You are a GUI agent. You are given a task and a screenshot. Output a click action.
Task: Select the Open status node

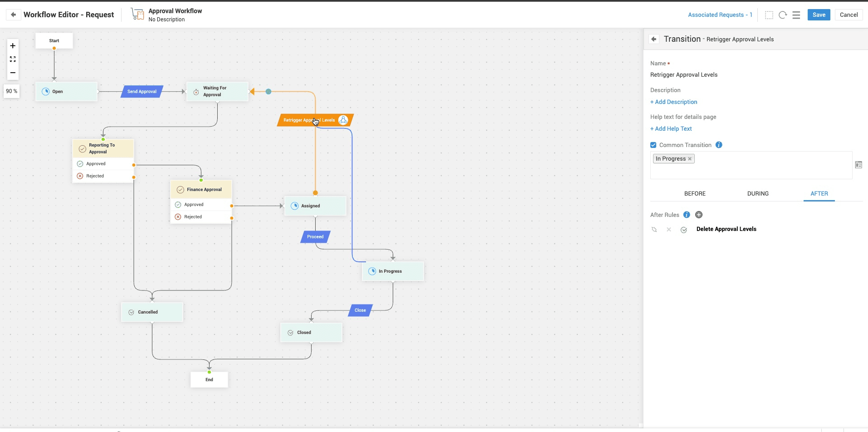(66, 92)
